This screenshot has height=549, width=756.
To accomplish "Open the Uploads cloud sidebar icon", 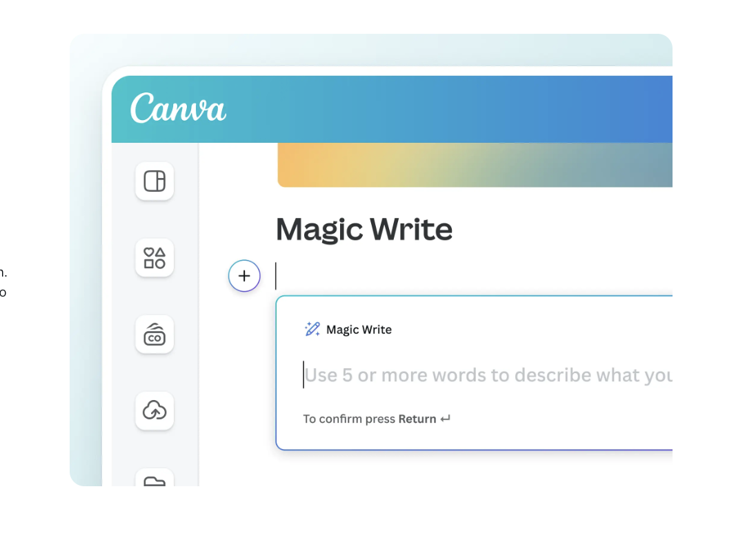I will click(155, 410).
